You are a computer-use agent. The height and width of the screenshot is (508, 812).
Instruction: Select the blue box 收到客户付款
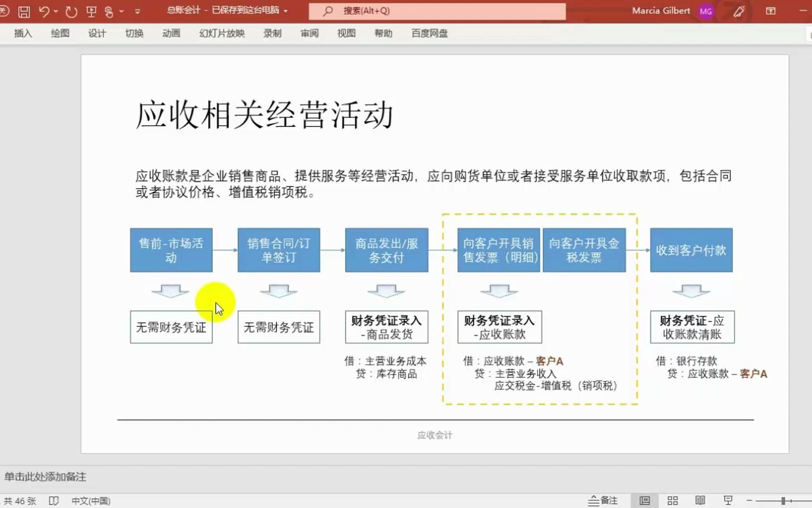691,250
